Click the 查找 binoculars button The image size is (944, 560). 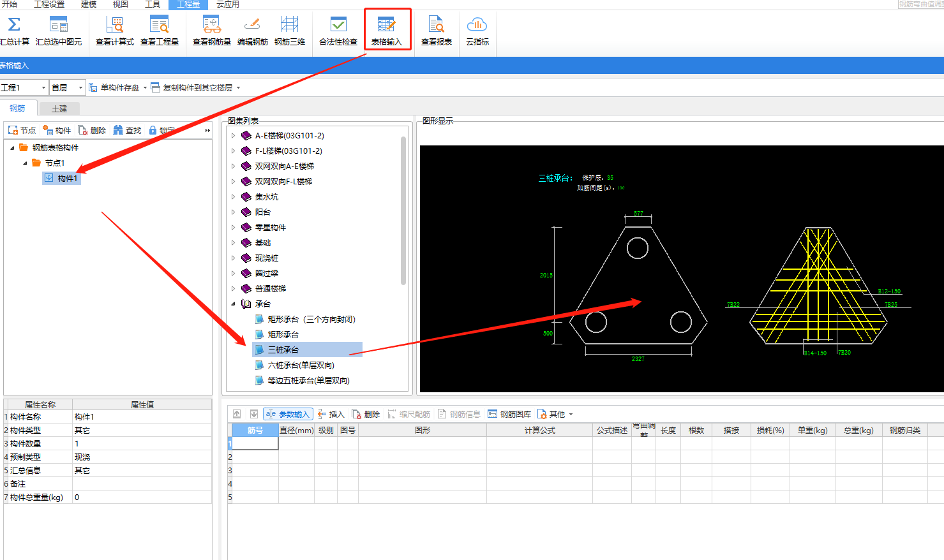pyautogui.click(x=127, y=130)
